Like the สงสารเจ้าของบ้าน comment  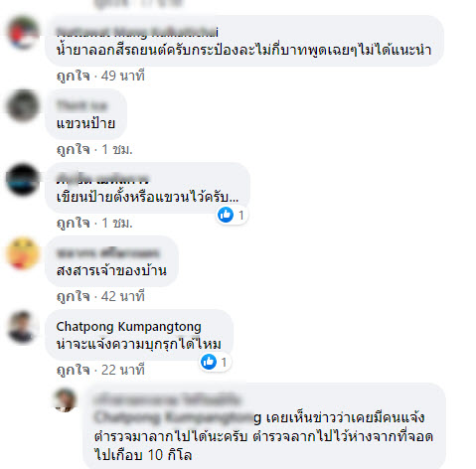[73, 296]
